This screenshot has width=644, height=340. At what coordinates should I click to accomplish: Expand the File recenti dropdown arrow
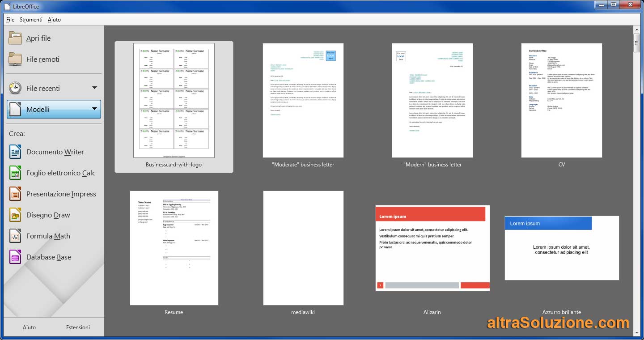(x=94, y=88)
